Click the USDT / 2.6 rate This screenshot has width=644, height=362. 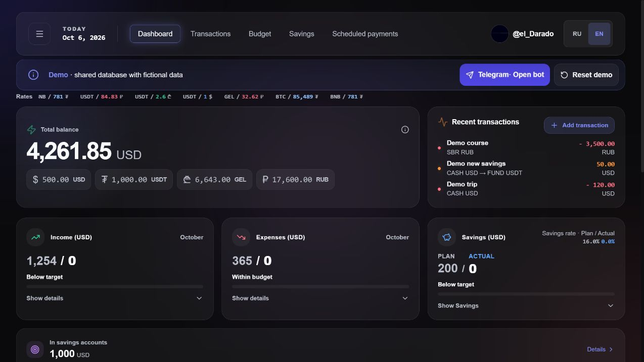click(x=153, y=96)
